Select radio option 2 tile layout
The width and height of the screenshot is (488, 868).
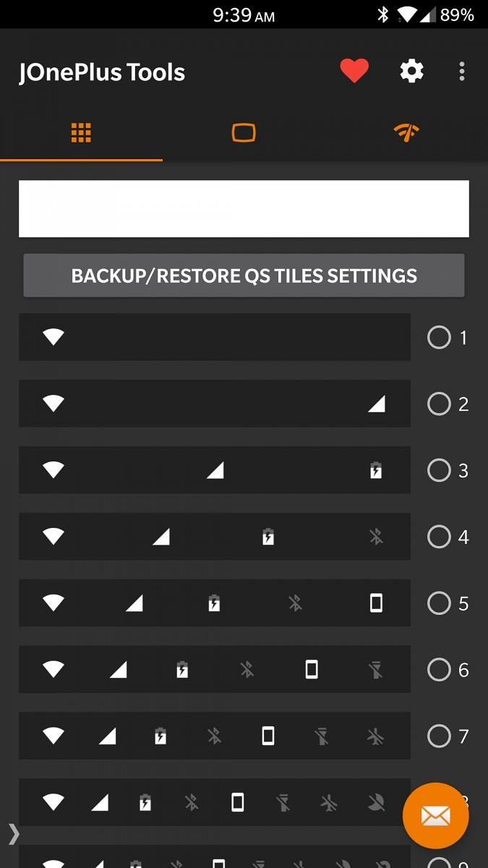(439, 404)
